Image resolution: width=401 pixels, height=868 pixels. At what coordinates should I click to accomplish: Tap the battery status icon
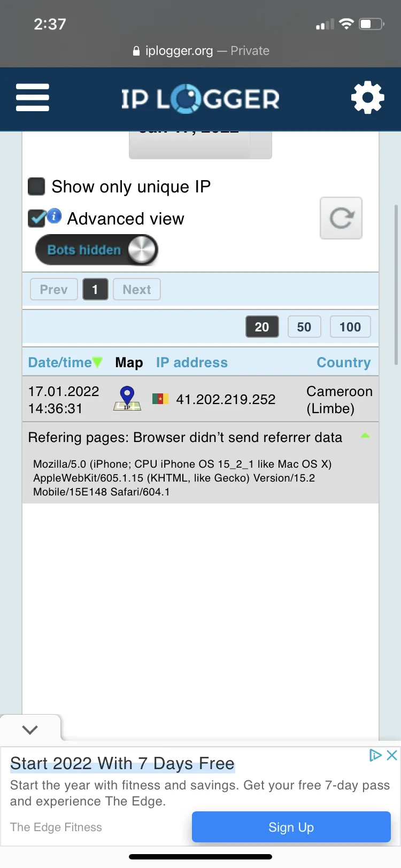click(x=372, y=24)
